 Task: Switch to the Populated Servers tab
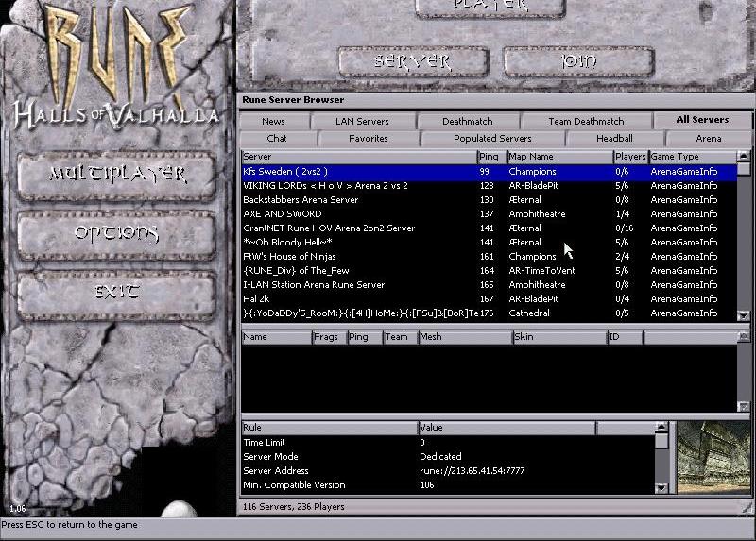(492, 138)
